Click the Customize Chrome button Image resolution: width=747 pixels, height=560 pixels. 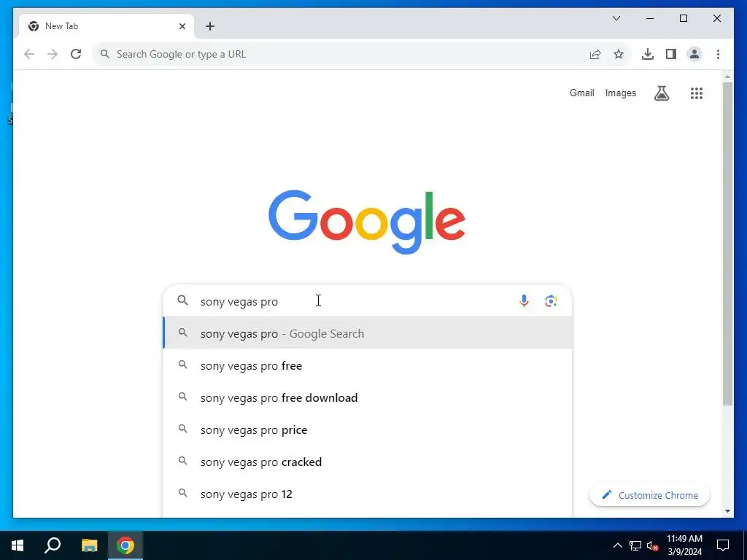(649, 495)
